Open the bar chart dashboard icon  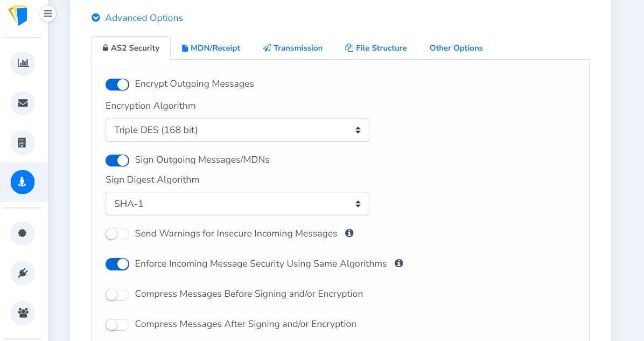pos(23,63)
